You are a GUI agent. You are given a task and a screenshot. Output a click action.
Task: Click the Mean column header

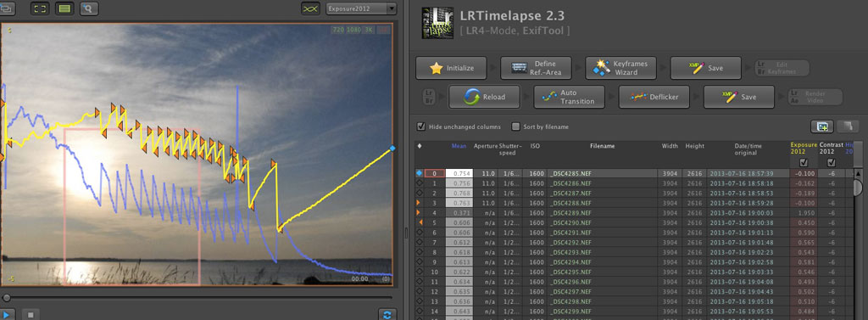point(459,146)
